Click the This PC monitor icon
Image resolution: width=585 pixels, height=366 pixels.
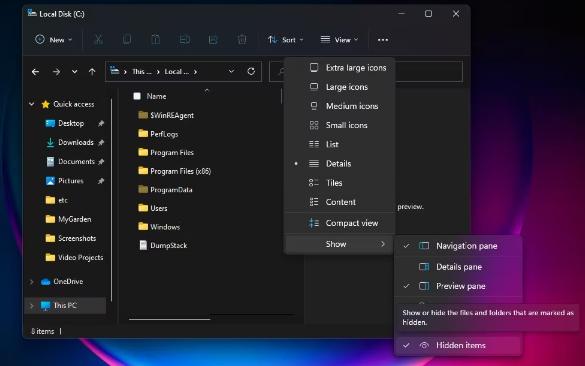46,306
